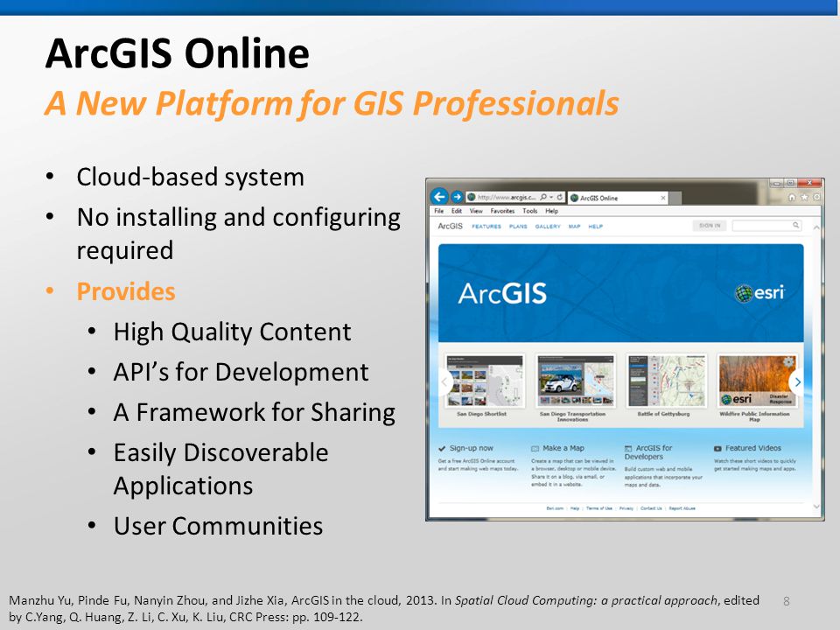Open the address bar dropdown arrow
This screenshot has height=630, width=840.
click(x=551, y=197)
